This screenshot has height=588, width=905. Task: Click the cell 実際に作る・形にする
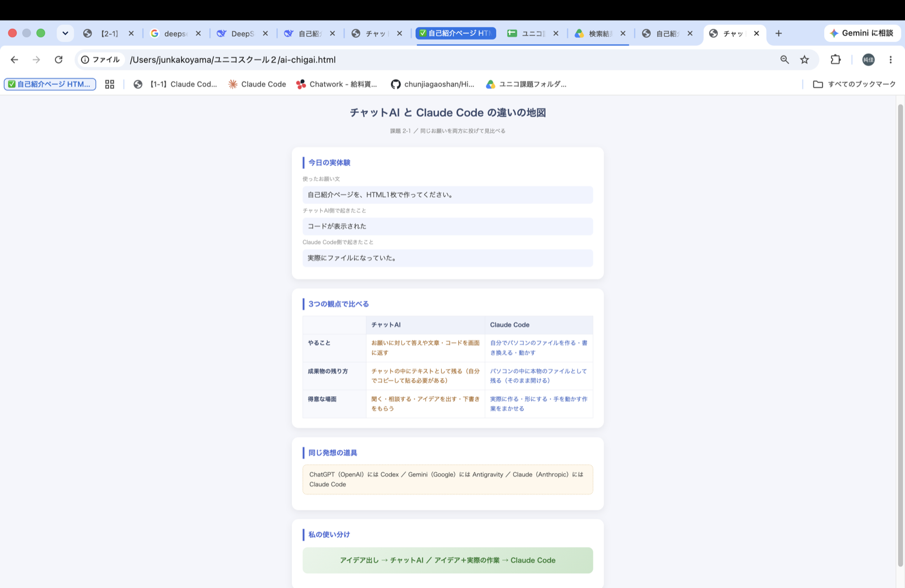(x=538, y=404)
